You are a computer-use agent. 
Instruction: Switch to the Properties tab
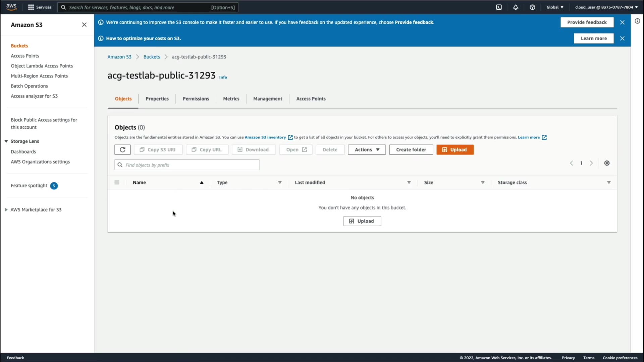coord(157,99)
